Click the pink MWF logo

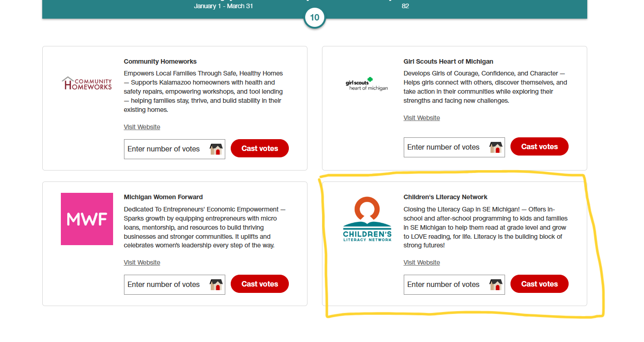click(87, 219)
